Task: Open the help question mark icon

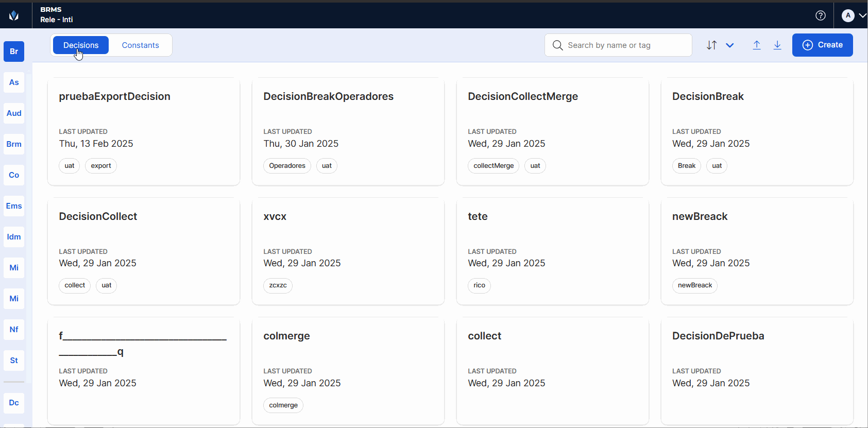Action: click(821, 15)
